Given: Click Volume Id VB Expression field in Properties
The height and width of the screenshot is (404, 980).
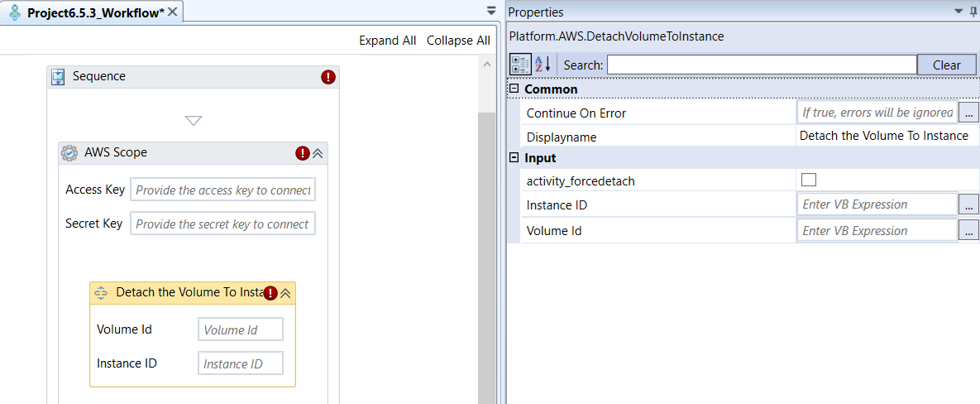Looking at the screenshot, I should (x=877, y=230).
